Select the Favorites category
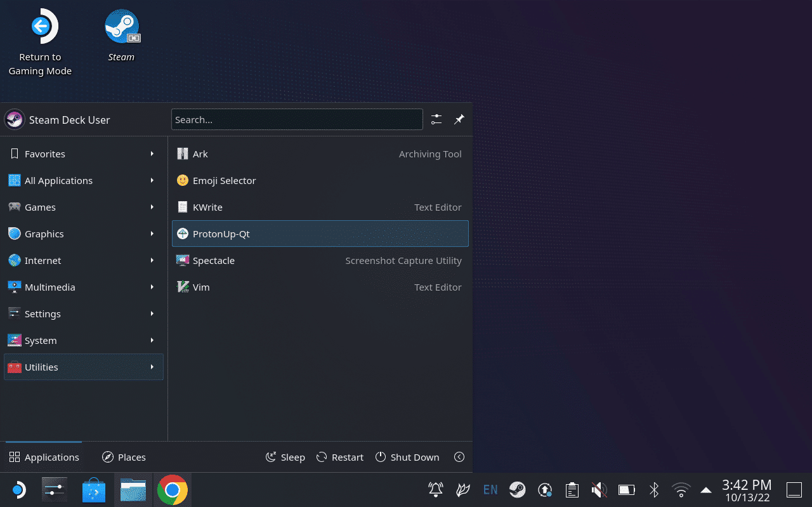The height and width of the screenshot is (507, 812). click(83, 154)
